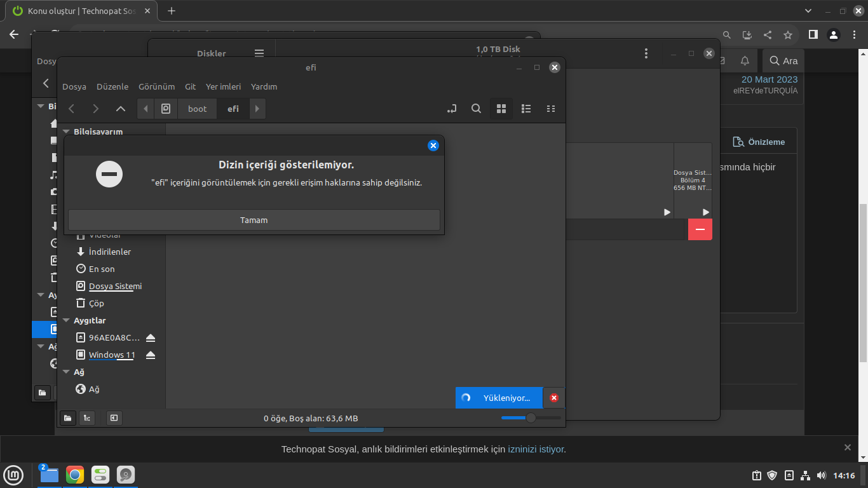The image size is (868, 488).
Task: Open the hamburger menu in the Diskler window
Action: pyautogui.click(x=259, y=53)
